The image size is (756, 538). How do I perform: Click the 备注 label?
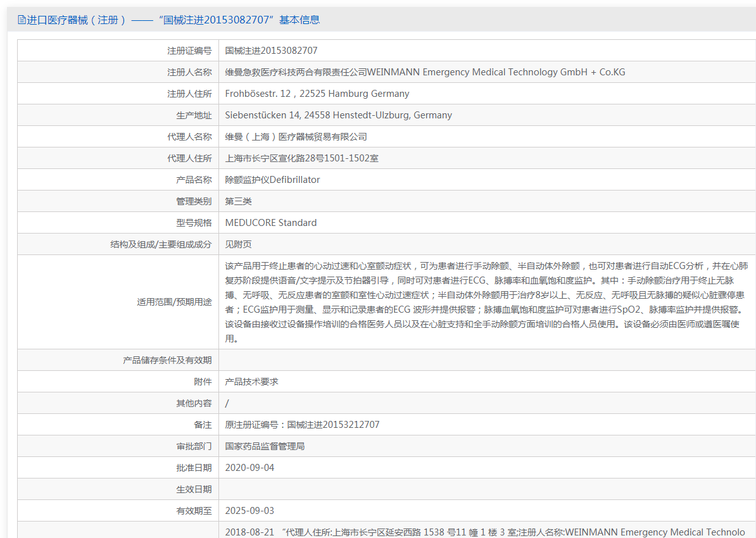point(203,425)
